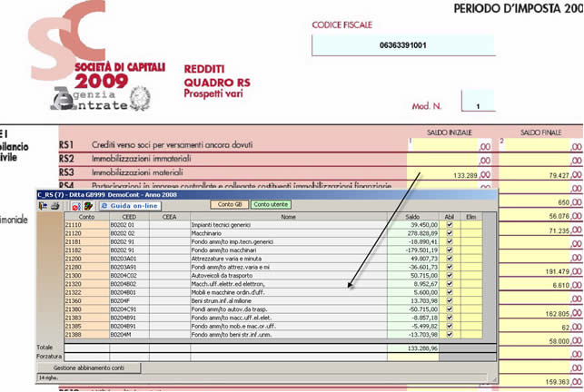Uncheck Abil for account 21120 Macchinario
The width and height of the screenshot is (584, 392).
pos(449,234)
